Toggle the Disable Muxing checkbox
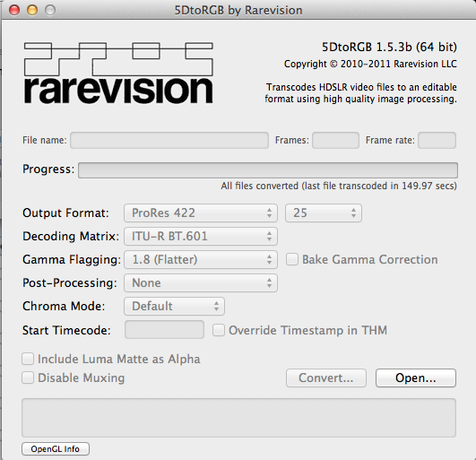Viewport: 476px width, 460px height. click(28, 378)
